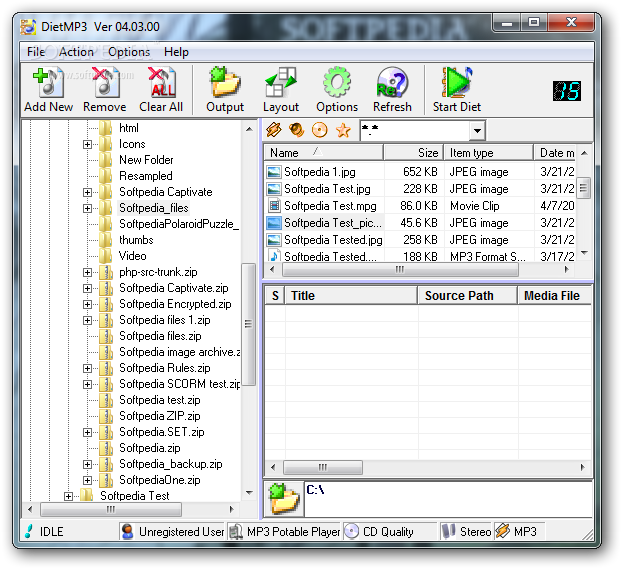Click the Remove toolbar icon
This screenshot has width=622, height=569.
[105, 82]
